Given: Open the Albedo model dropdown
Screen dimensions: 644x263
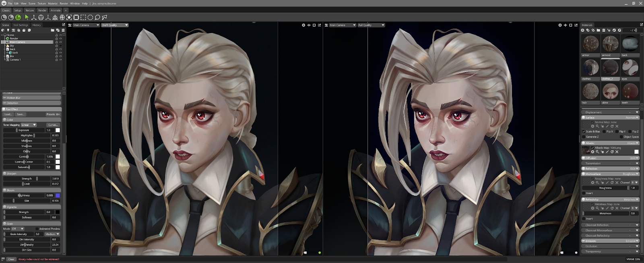Looking at the screenshot, I should (633, 143).
